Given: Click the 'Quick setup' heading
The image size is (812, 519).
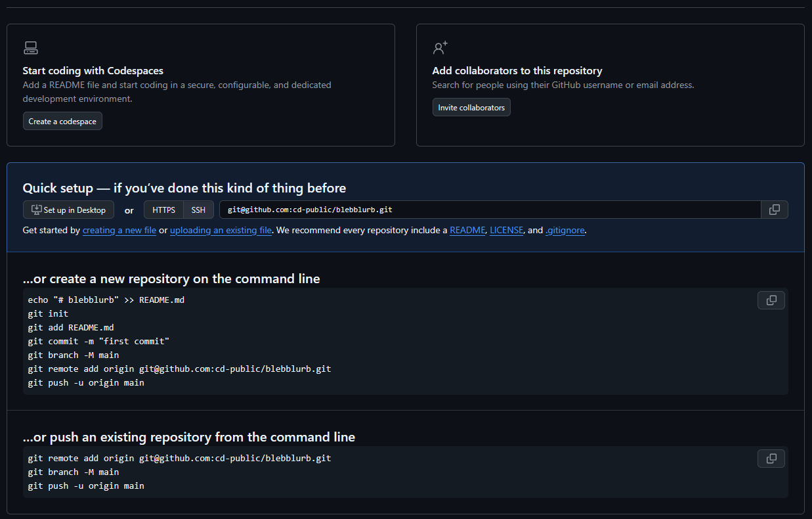Looking at the screenshot, I should [184, 189].
